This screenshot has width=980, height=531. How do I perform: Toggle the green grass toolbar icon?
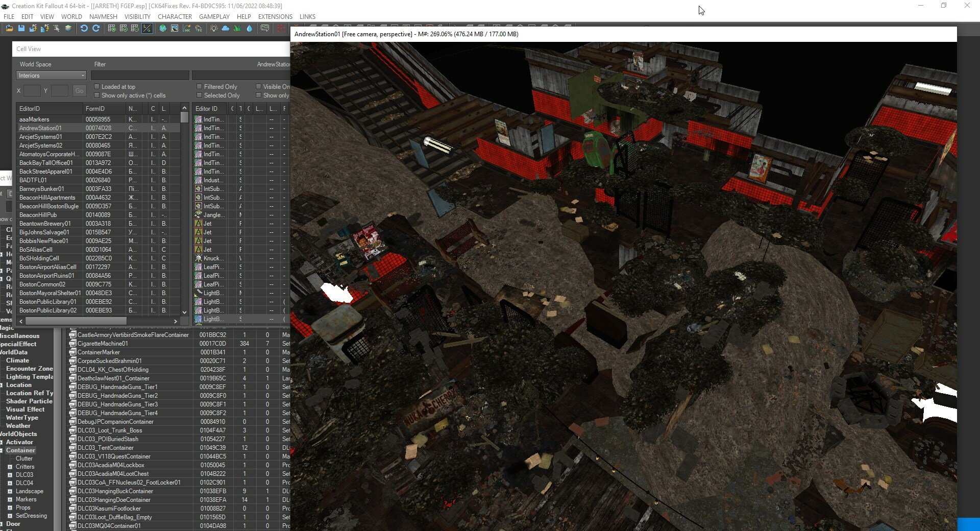pos(237,29)
